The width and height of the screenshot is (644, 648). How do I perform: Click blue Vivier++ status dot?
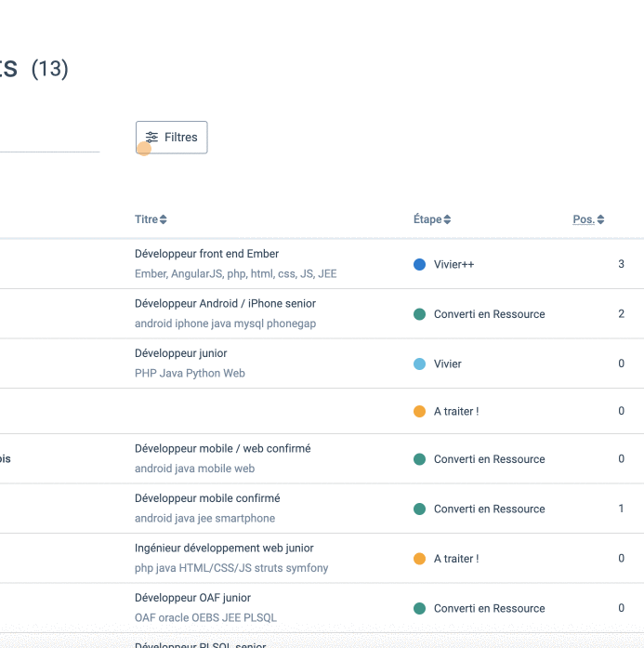(x=419, y=265)
